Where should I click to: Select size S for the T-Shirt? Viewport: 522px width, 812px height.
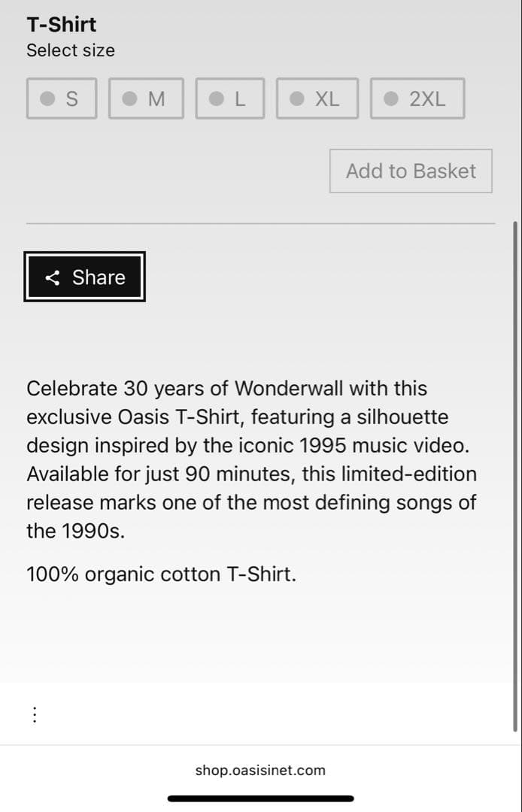(x=62, y=98)
